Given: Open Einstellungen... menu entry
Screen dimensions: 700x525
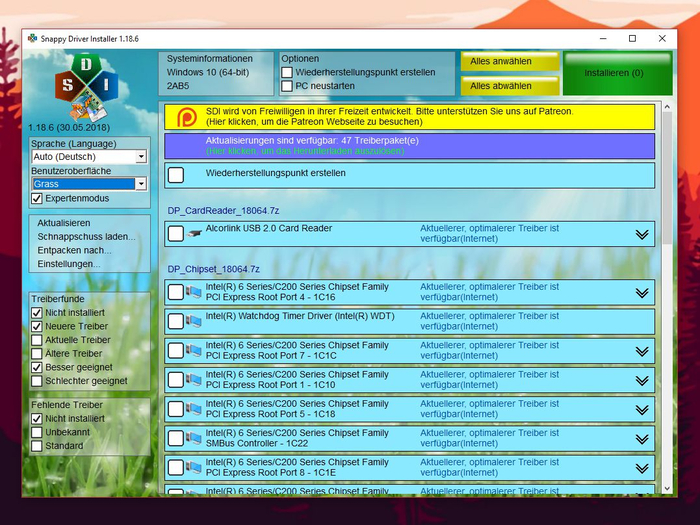Looking at the screenshot, I should tap(69, 264).
